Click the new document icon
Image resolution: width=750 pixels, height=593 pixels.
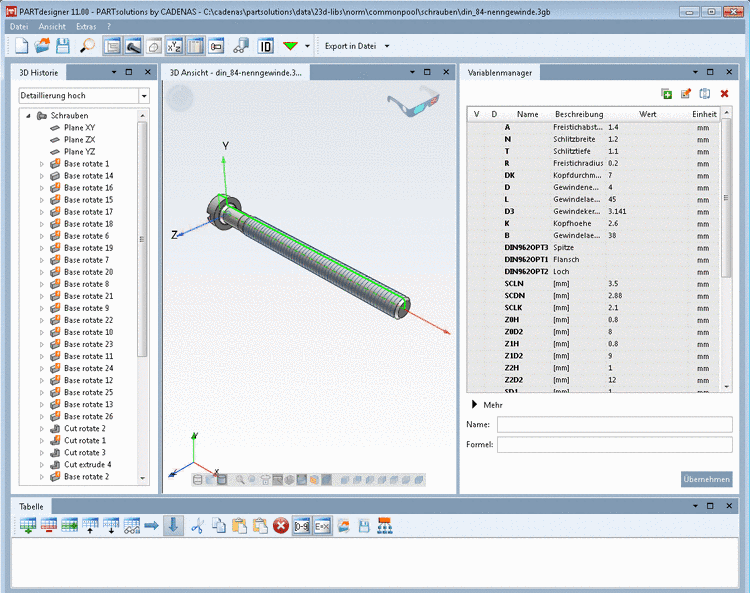(21, 46)
